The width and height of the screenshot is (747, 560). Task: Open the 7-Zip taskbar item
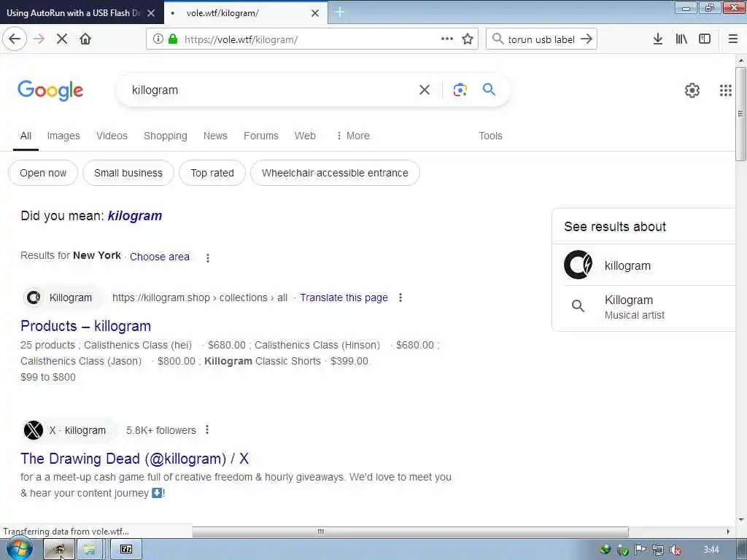126,549
